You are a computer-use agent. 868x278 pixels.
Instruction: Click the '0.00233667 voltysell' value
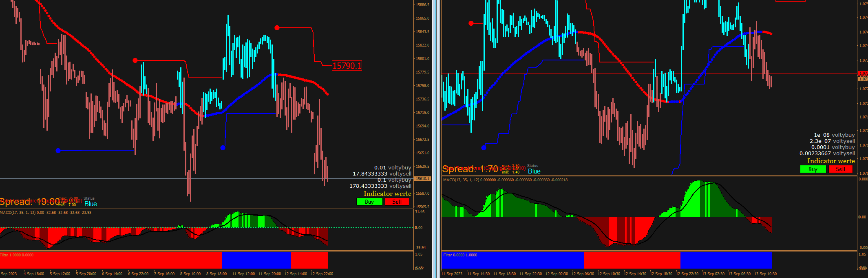[827, 153]
